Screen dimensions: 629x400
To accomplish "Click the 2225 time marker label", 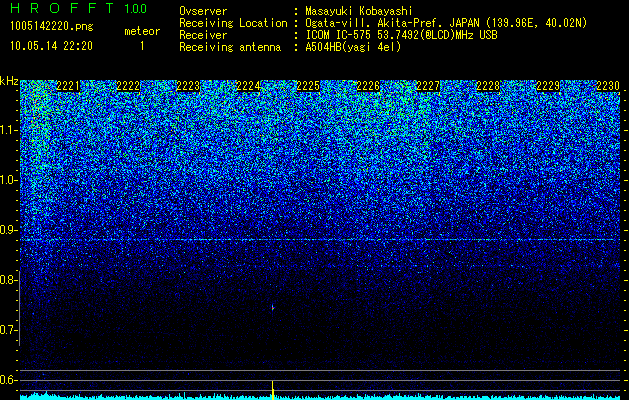I will (x=308, y=86).
